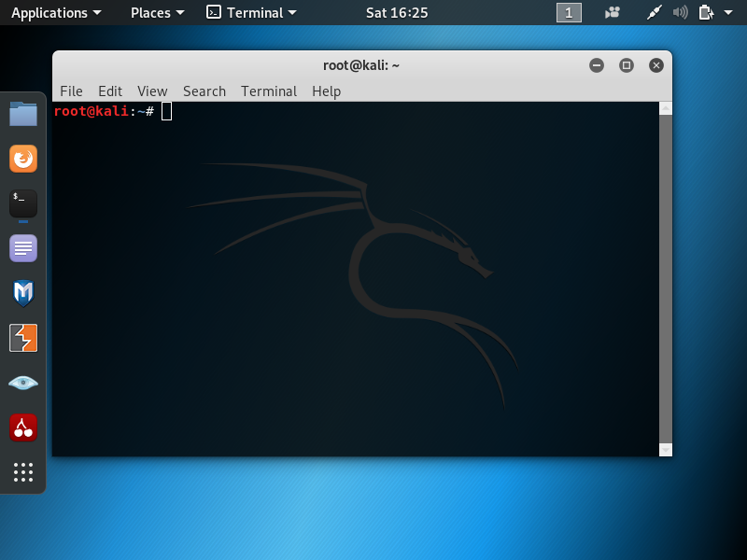Click the volume speaker icon in the top bar
Screen dimensions: 747x560
tap(681, 13)
